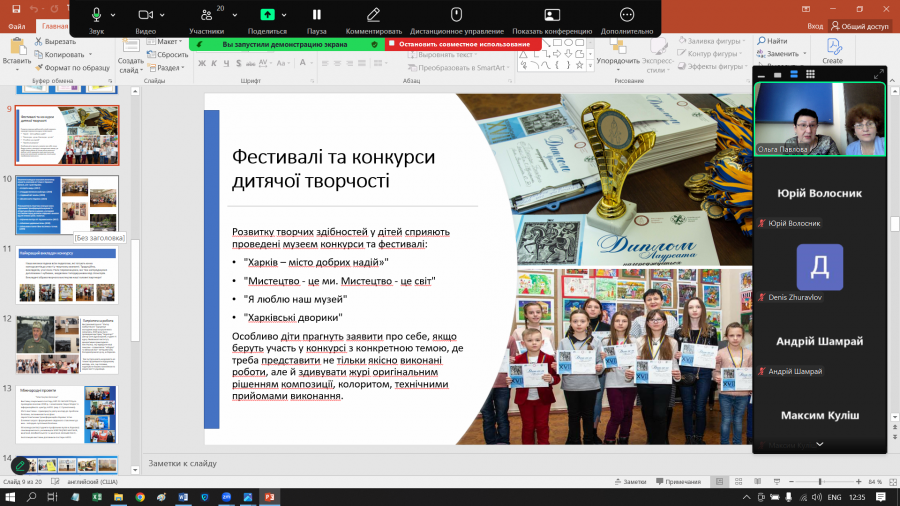This screenshot has height=506, width=900.
Task: Open the Макет layout dropdown
Action: (x=165, y=41)
